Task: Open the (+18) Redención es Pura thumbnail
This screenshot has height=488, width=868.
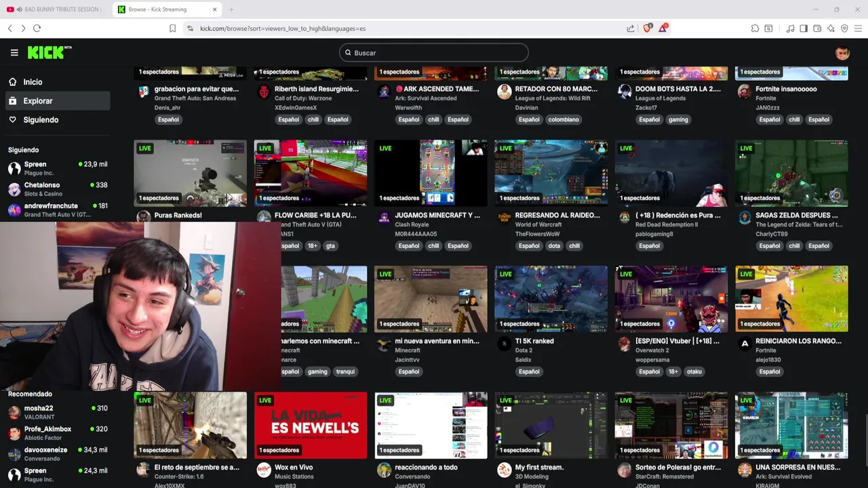Action: [671, 173]
